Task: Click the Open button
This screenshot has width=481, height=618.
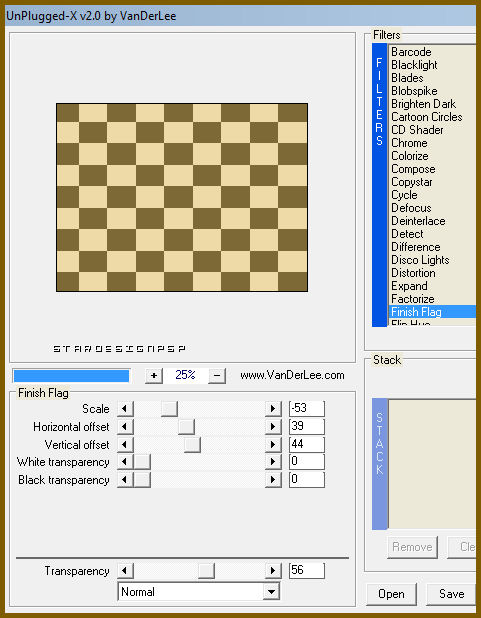Action: tap(391, 594)
